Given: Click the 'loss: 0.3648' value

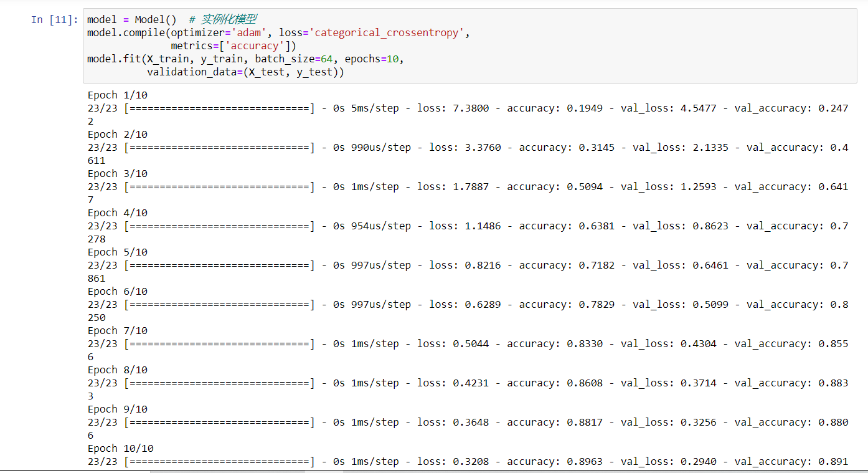Looking at the screenshot, I should point(453,423).
